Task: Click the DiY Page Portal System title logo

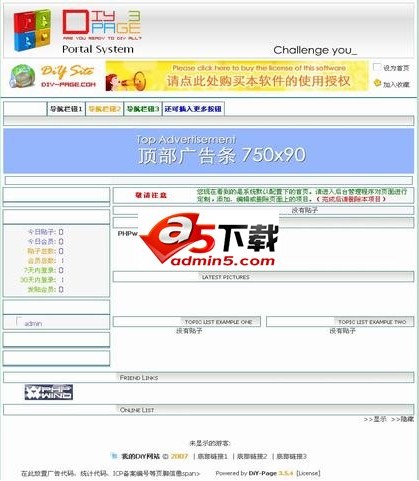Action: pyautogui.click(x=102, y=32)
